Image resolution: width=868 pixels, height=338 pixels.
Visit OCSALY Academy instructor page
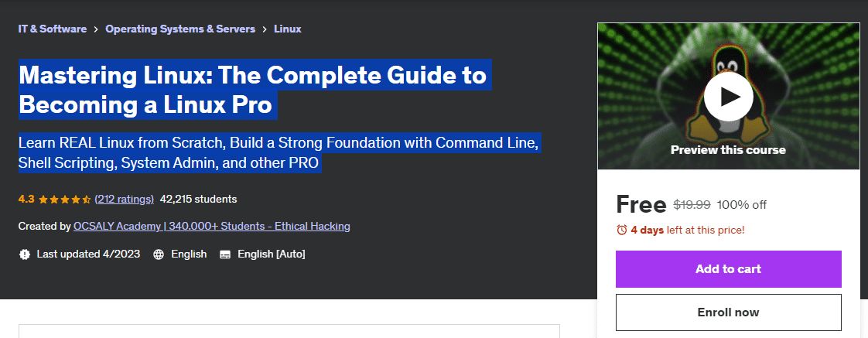[x=211, y=227]
